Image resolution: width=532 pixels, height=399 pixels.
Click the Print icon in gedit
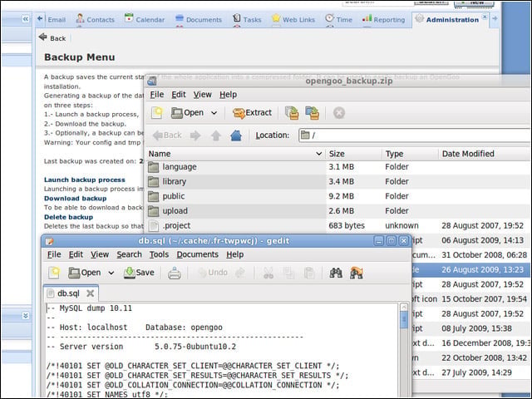175,273
